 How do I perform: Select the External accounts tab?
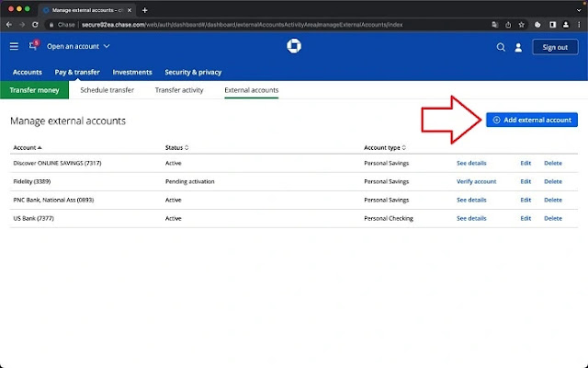[x=252, y=90]
